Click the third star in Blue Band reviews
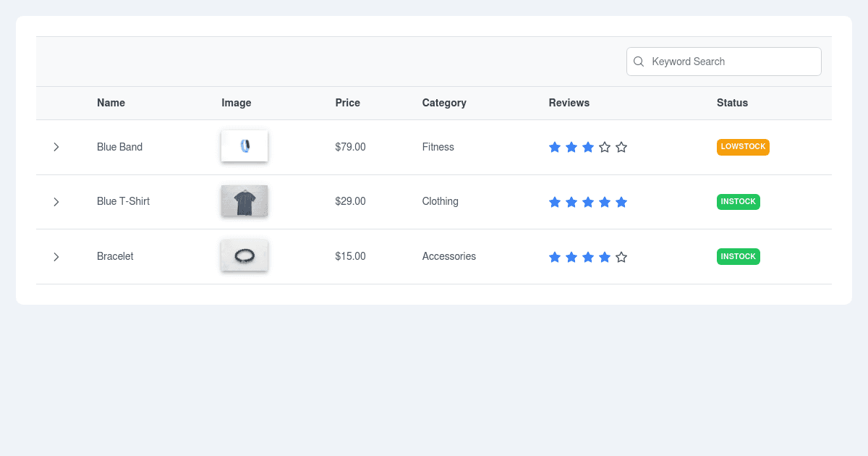 (588, 147)
